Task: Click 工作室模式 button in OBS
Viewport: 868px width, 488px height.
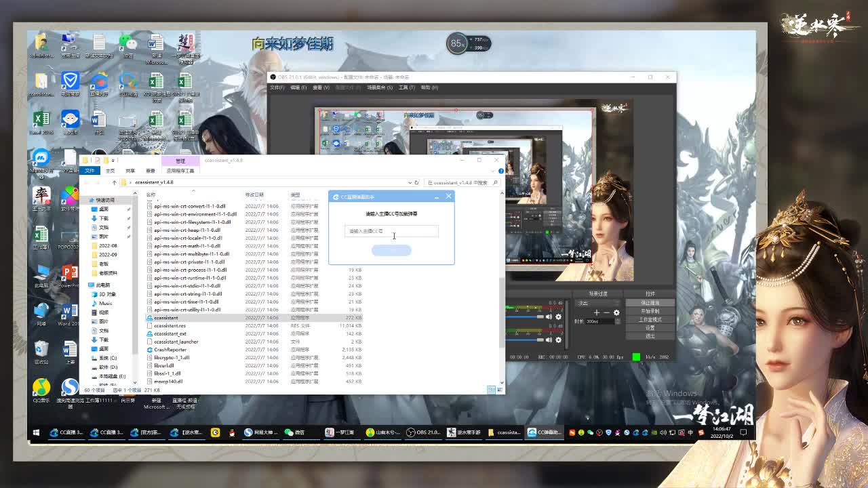Action: click(650, 319)
